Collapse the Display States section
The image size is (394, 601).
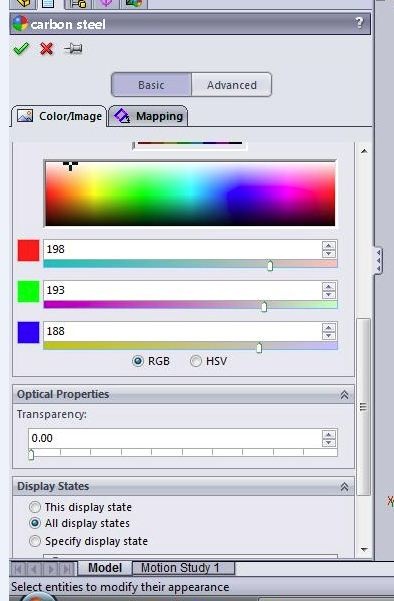point(344,486)
